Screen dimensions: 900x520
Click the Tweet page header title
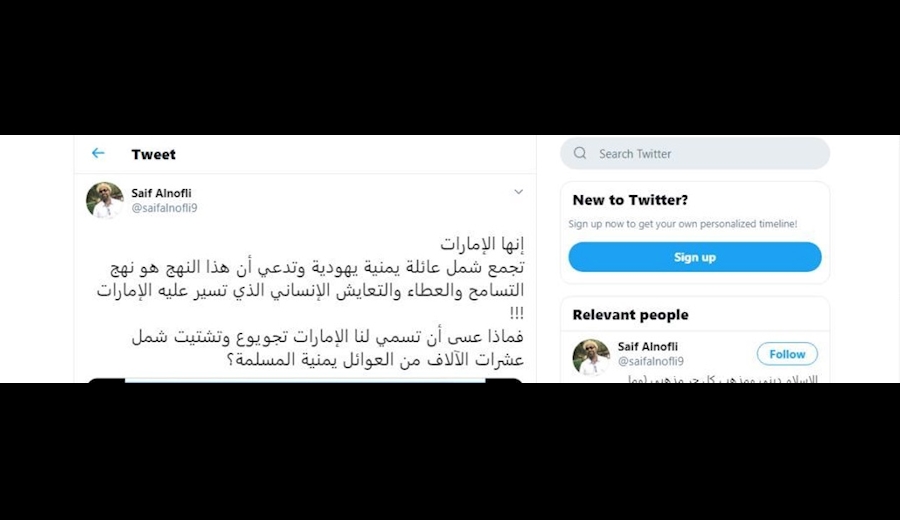[153, 154]
